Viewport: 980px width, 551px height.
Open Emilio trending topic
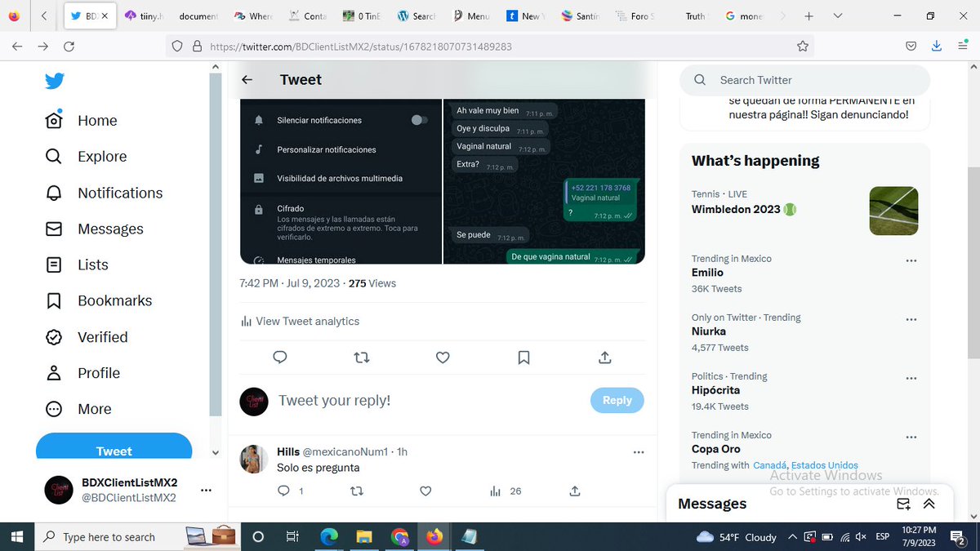[x=707, y=273]
